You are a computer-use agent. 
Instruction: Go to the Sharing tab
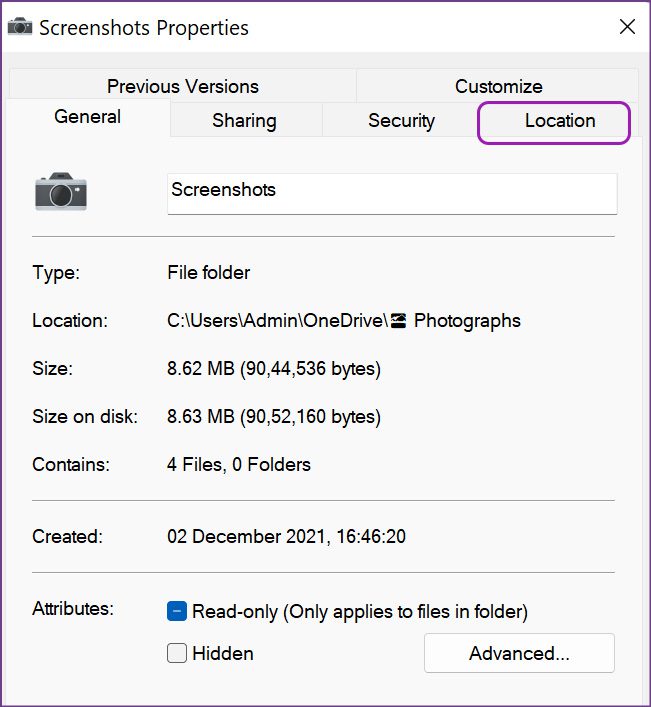(x=244, y=121)
